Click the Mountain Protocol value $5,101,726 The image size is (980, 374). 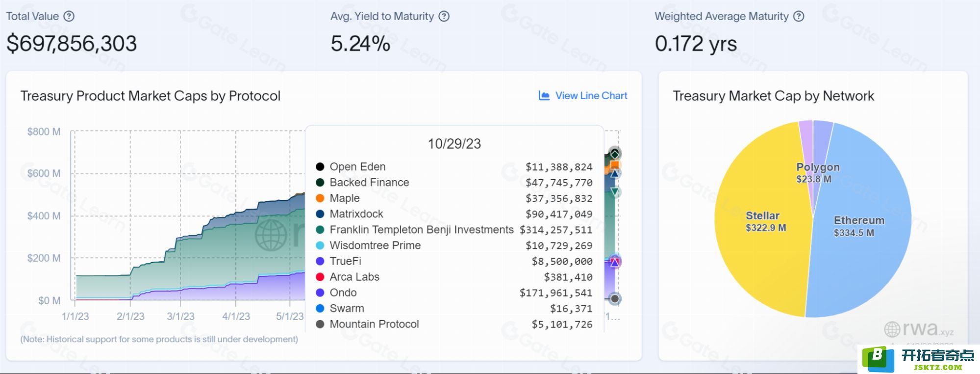point(562,324)
